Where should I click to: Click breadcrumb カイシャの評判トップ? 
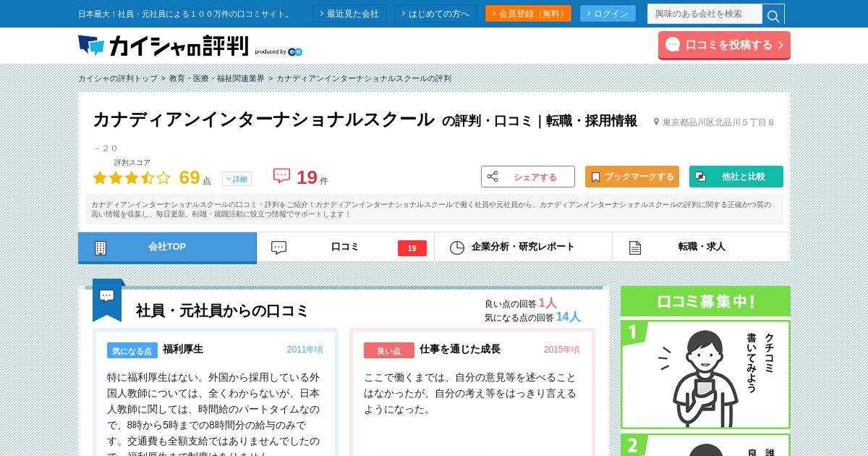118,78
